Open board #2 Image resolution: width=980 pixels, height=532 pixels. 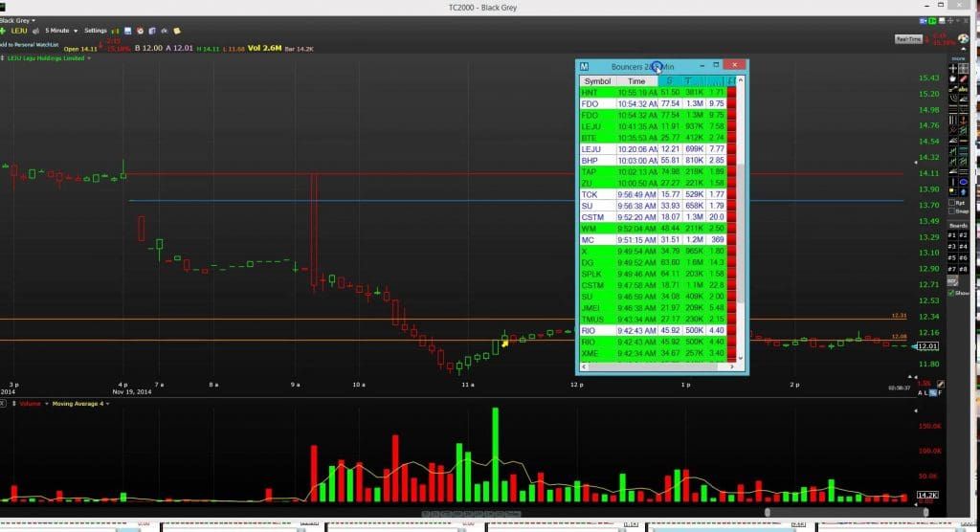pos(963,235)
